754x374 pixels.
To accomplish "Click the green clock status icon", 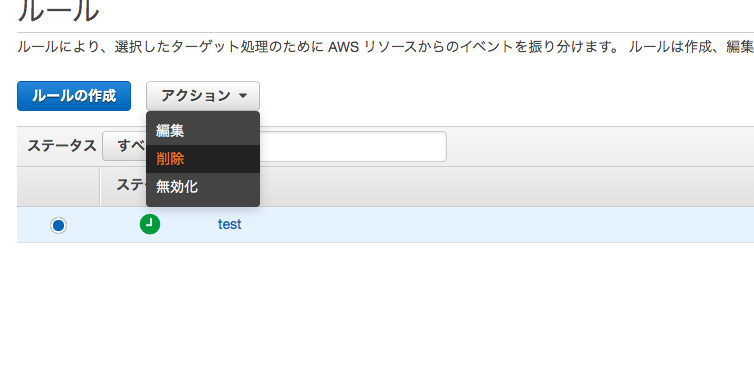I will (x=150, y=224).
